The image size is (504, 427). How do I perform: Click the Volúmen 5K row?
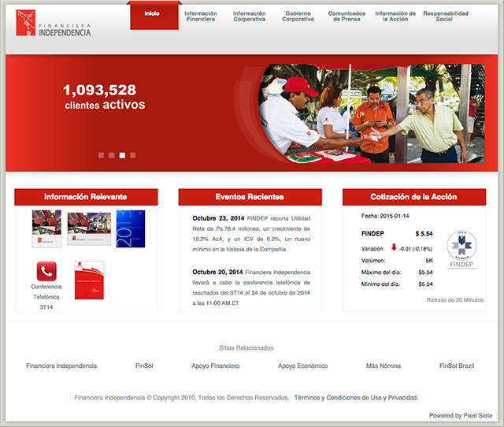(397, 261)
